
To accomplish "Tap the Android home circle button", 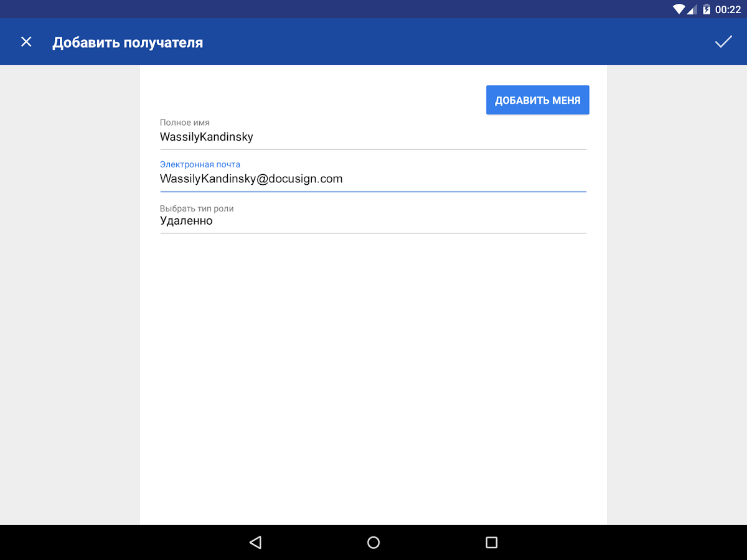I will 374,543.
